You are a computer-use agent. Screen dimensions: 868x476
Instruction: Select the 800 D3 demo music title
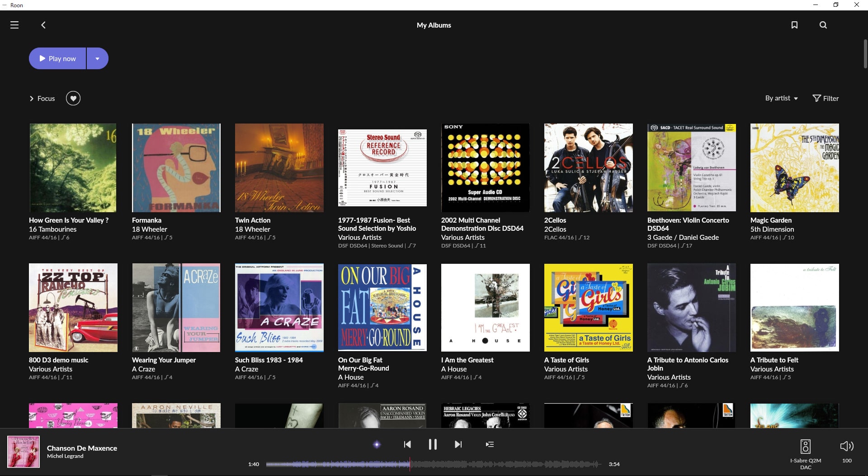pos(58,360)
